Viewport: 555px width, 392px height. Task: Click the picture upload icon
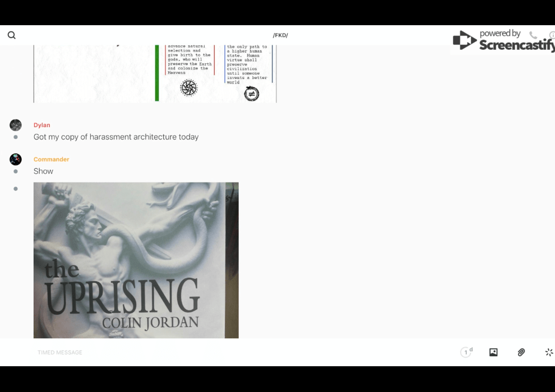[493, 352]
